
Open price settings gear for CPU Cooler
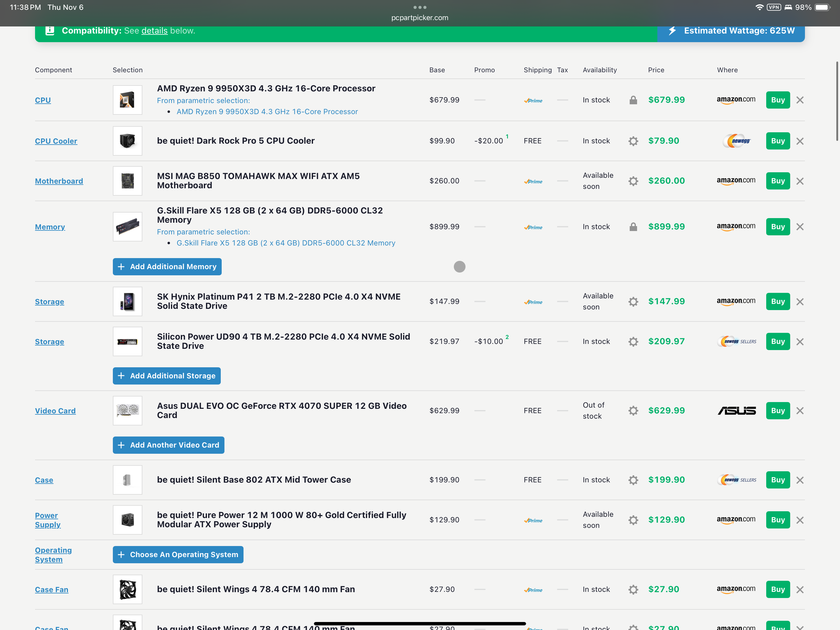pos(633,141)
